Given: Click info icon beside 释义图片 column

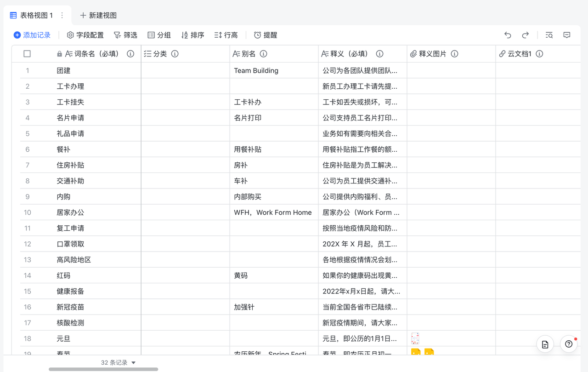Looking at the screenshot, I should [454, 54].
